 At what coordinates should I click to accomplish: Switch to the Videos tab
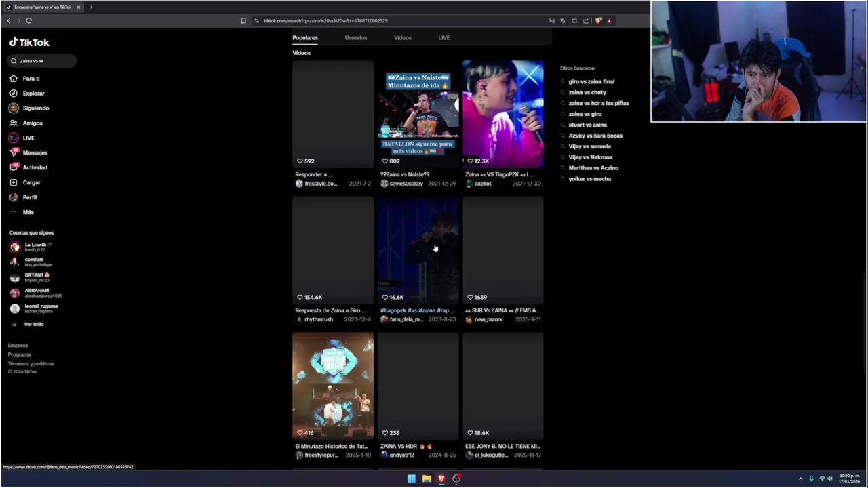click(403, 38)
